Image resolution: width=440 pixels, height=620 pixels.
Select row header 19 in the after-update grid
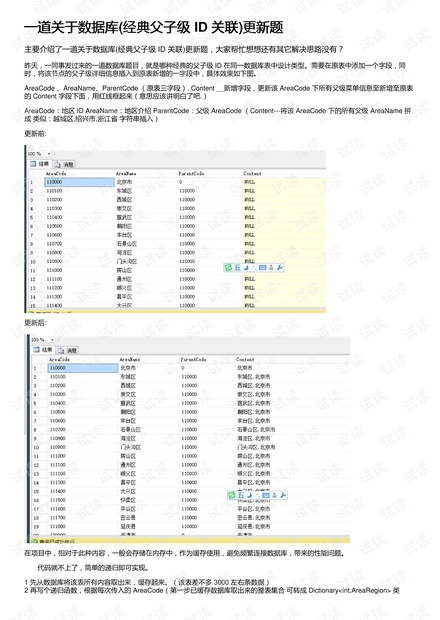tap(36, 527)
